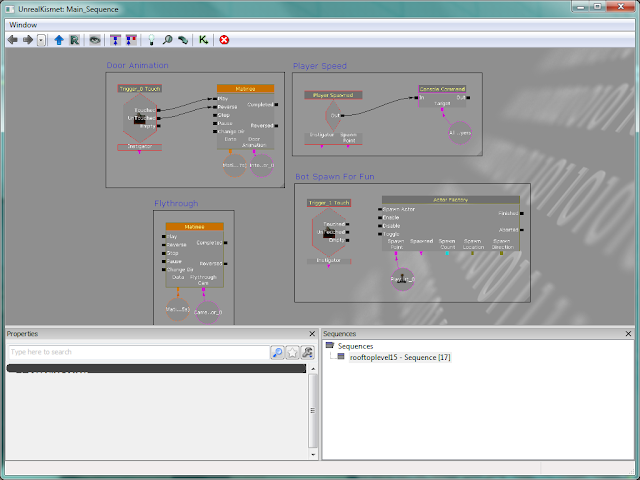Viewport: 640px width, 480px height.
Task: Click the Properties scrollbar up arrow
Action: click(313, 369)
